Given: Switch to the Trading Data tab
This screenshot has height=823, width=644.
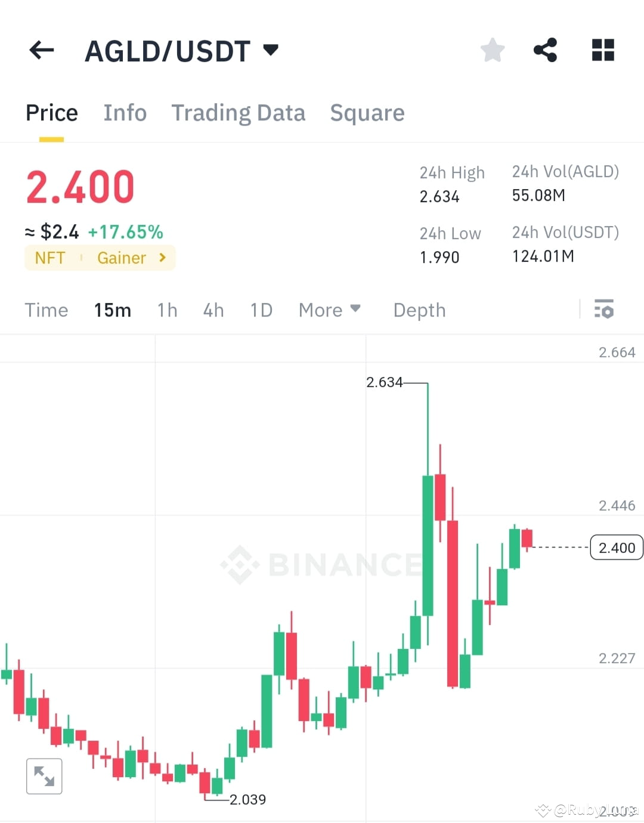Looking at the screenshot, I should pos(239,112).
